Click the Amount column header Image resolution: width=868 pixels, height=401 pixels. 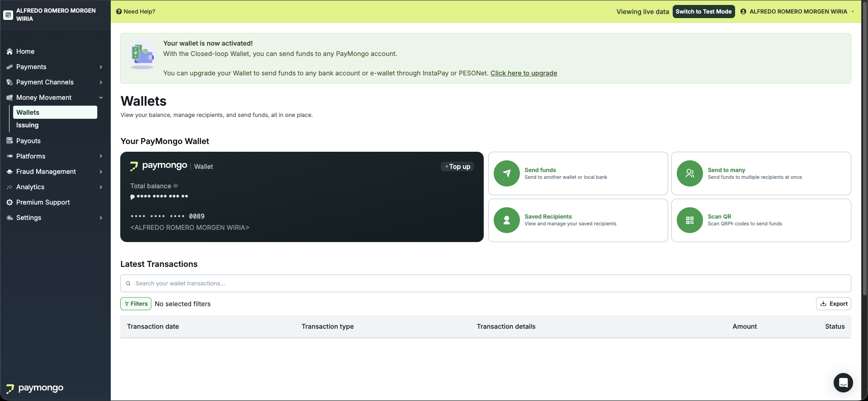point(745,326)
